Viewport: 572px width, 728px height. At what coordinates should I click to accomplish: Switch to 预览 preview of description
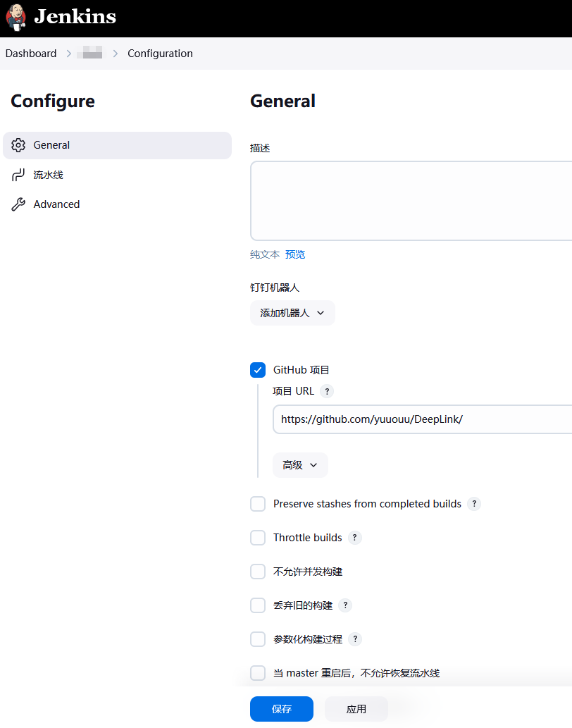point(295,254)
